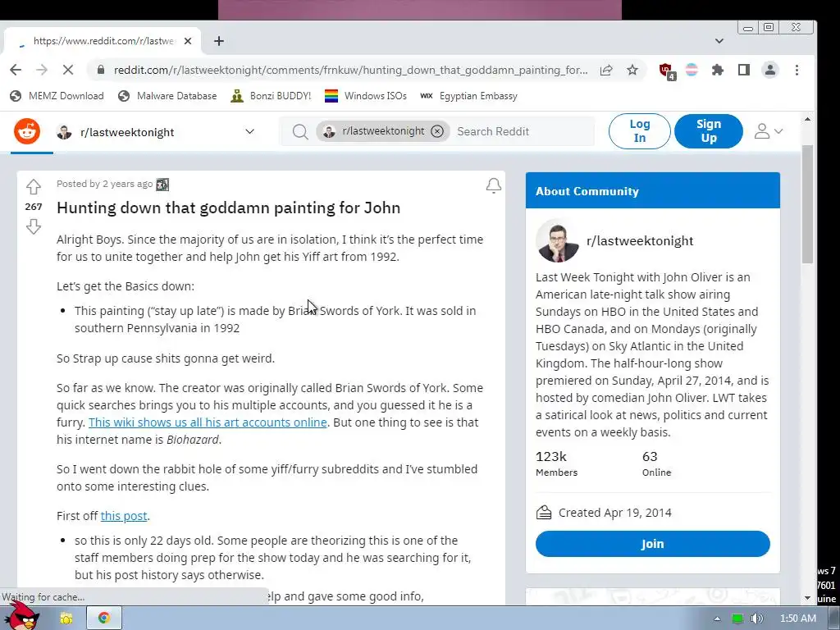Toggle the post notification bell
The image size is (840, 630).
pos(493,185)
